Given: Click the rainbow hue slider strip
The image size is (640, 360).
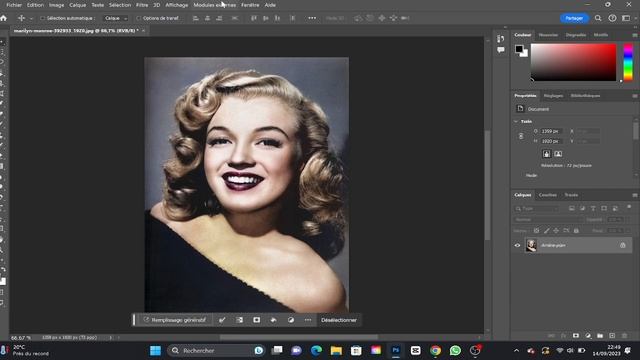Looking at the screenshot, I should [x=628, y=62].
